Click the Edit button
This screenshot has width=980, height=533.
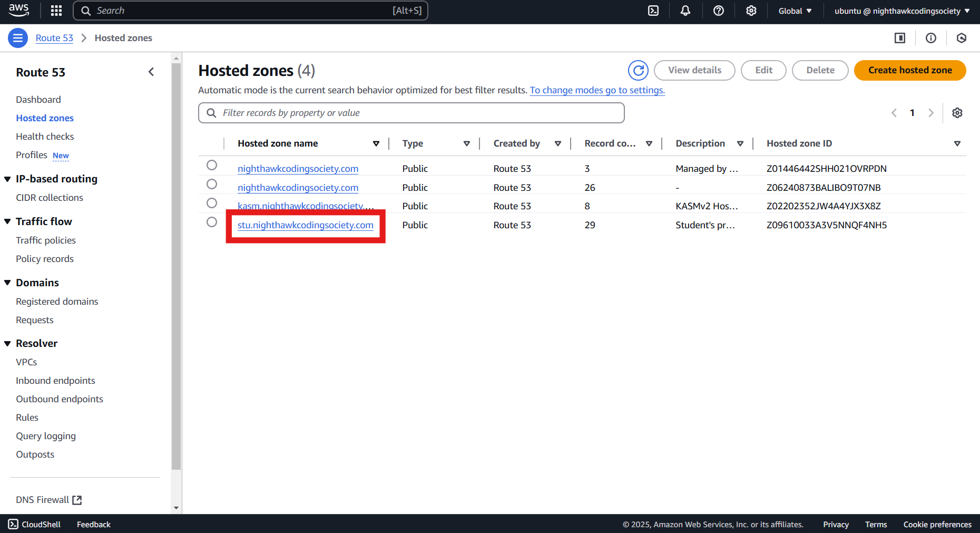pos(763,70)
